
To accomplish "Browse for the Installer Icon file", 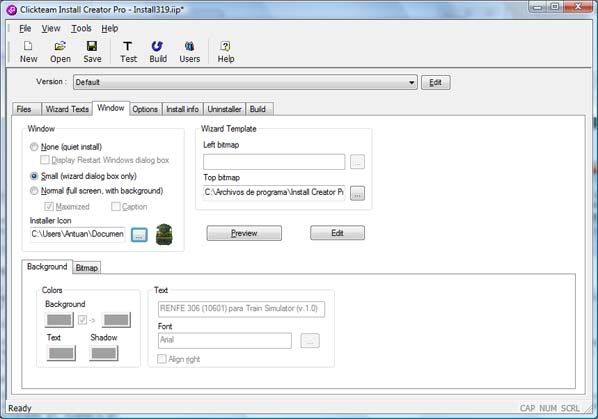I will point(139,234).
